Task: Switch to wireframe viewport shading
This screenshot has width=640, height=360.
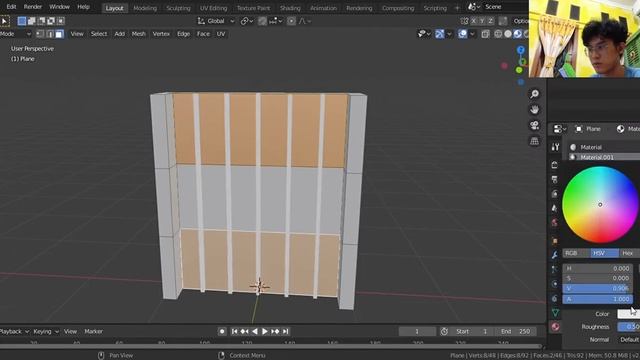Action: coord(498,34)
